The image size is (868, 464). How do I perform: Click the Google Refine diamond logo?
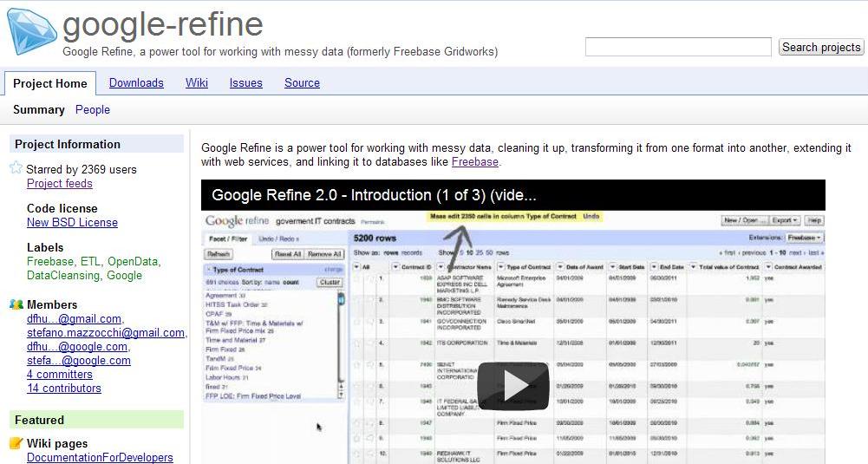pyautogui.click(x=31, y=31)
